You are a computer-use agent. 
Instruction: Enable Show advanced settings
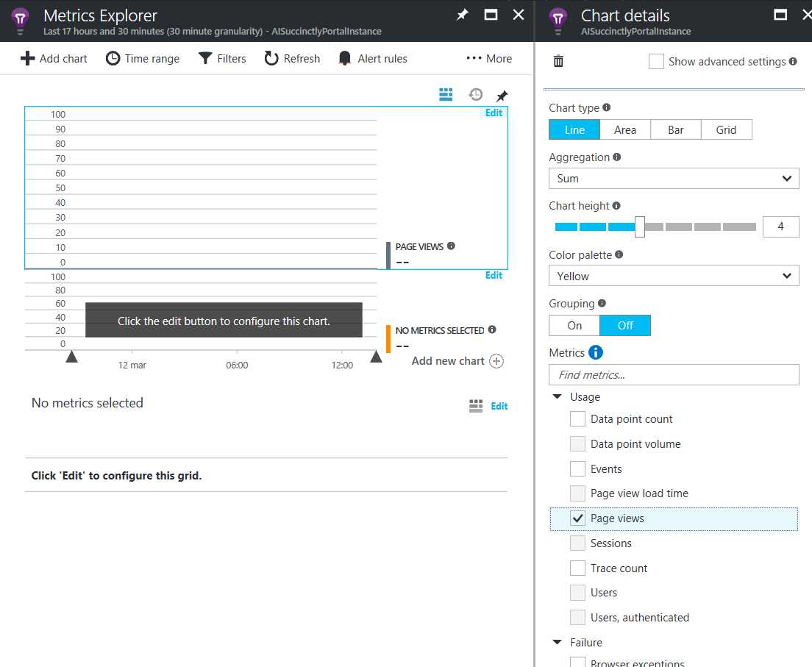[x=656, y=62]
